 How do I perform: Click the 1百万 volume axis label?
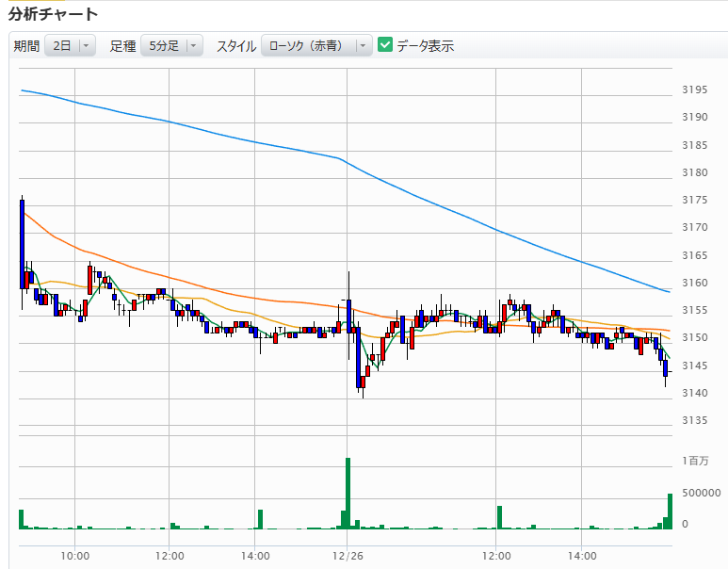[x=696, y=461]
